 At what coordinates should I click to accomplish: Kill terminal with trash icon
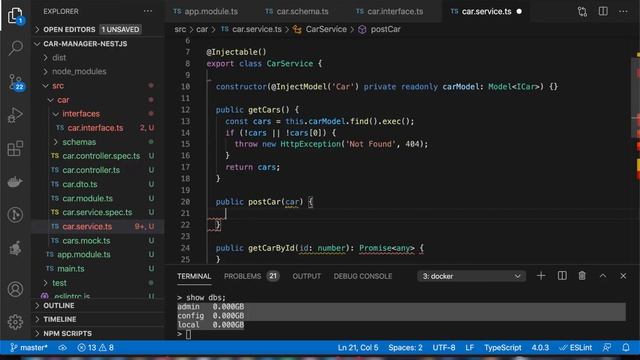(582, 276)
